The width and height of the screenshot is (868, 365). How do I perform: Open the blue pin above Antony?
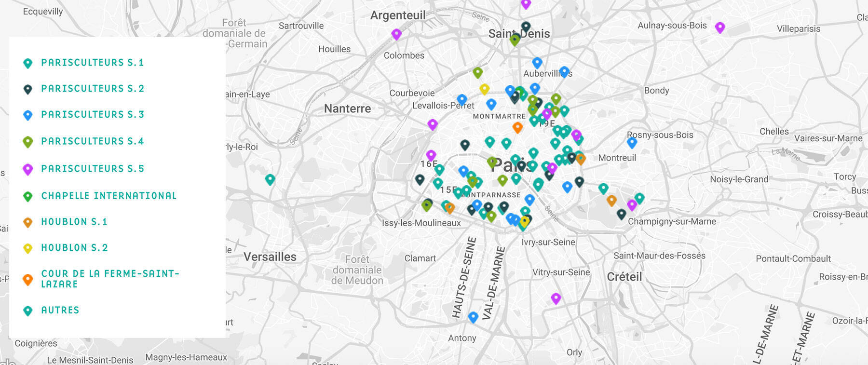pyautogui.click(x=473, y=316)
